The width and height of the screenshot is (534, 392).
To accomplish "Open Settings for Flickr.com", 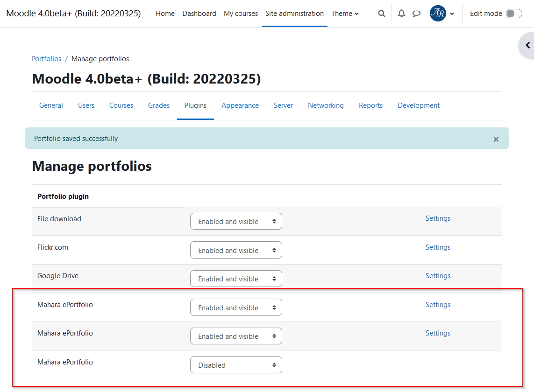I will pos(438,247).
